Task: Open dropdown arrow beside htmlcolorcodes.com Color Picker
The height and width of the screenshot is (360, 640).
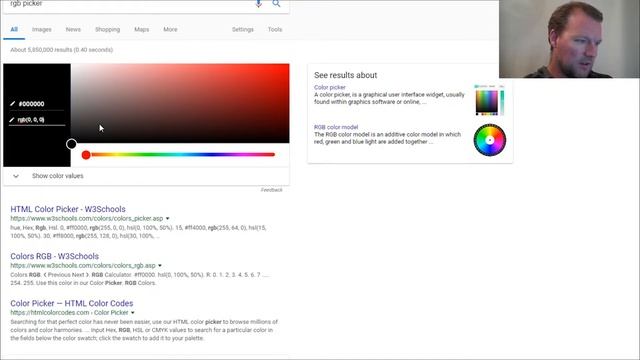Action: pyautogui.click(x=132, y=313)
